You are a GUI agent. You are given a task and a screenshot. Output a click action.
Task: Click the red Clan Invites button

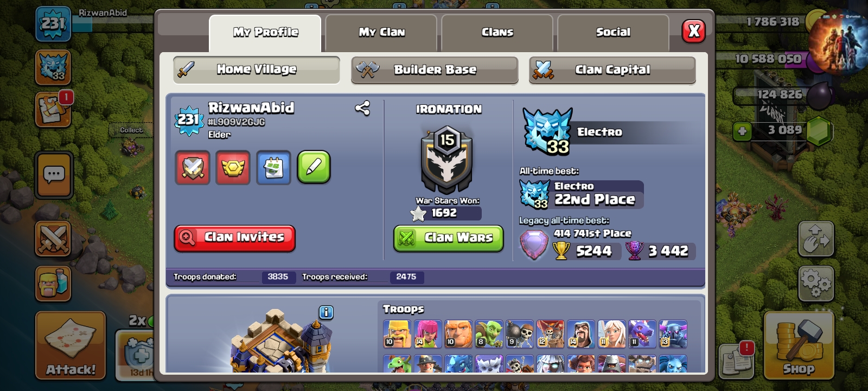coord(235,238)
